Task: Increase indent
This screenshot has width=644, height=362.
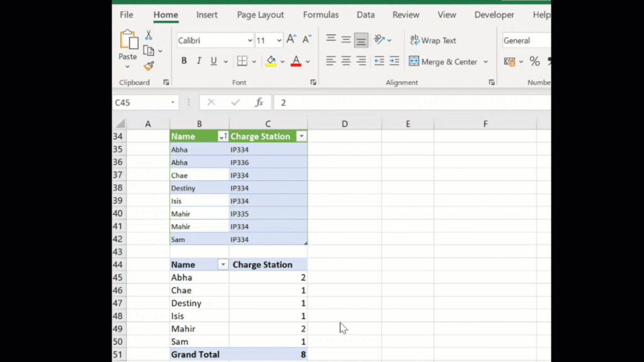Action: click(x=394, y=61)
